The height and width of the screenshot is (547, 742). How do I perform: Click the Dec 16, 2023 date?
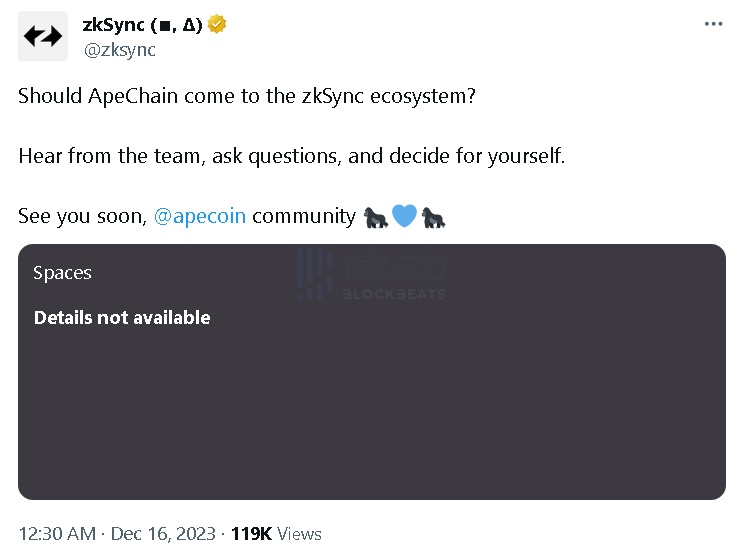click(x=163, y=534)
